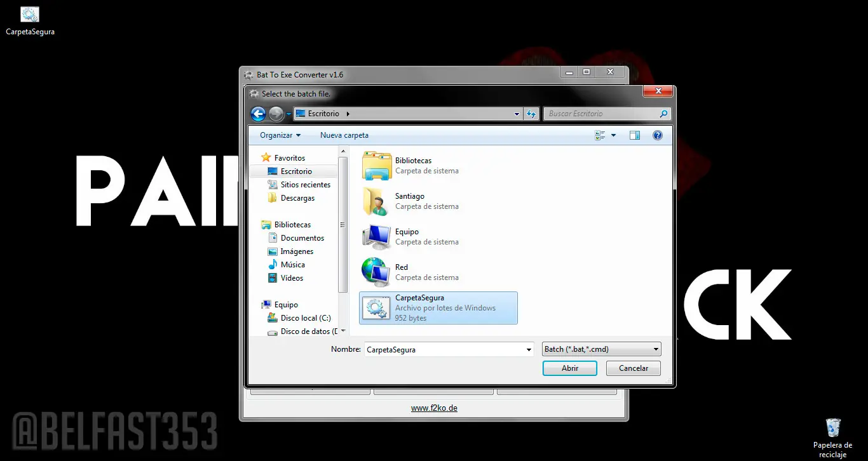868x461 pixels.
Task: Click the search magnifier icon
Action: tap(664, 114)
